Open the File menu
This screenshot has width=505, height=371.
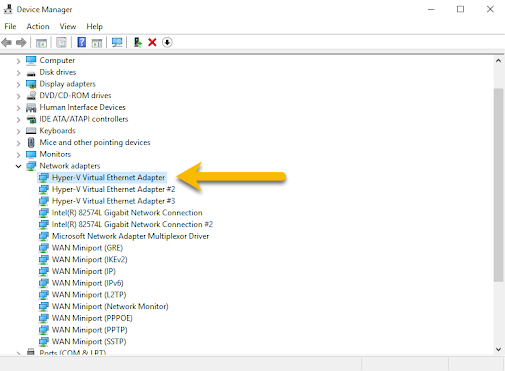tap(10, 26)
